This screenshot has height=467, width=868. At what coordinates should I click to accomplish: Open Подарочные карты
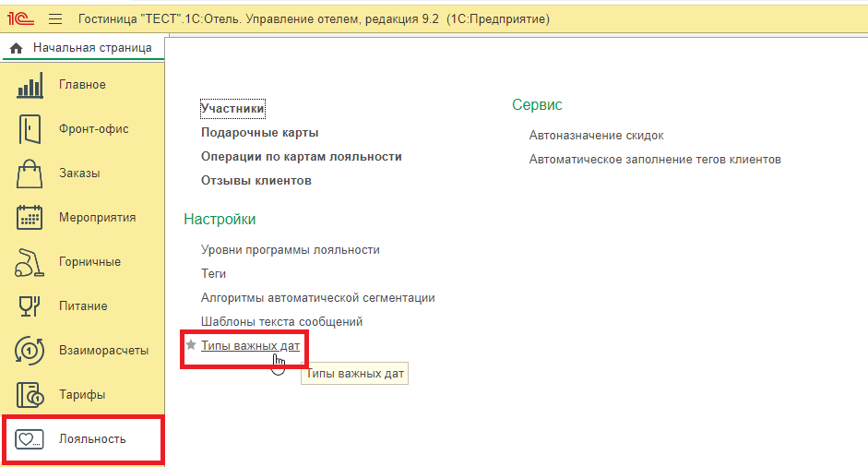click(x=259, y=133)
